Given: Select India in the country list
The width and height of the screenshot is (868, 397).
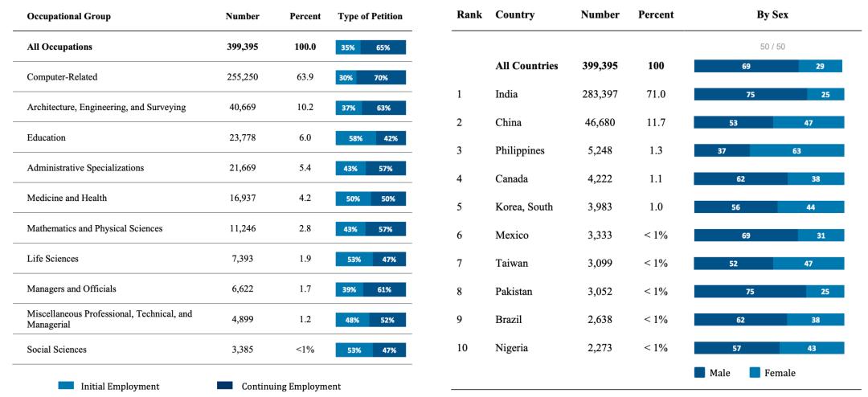Looking at the screenshot, I should point(506,94).
